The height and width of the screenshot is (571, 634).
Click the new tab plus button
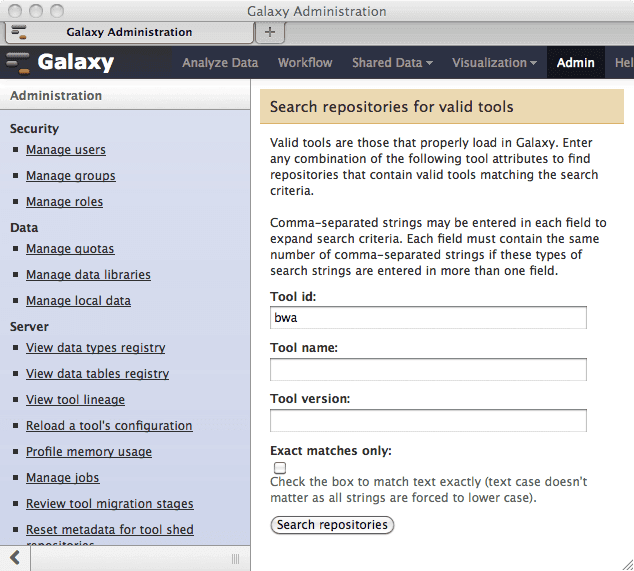(269, 32)
